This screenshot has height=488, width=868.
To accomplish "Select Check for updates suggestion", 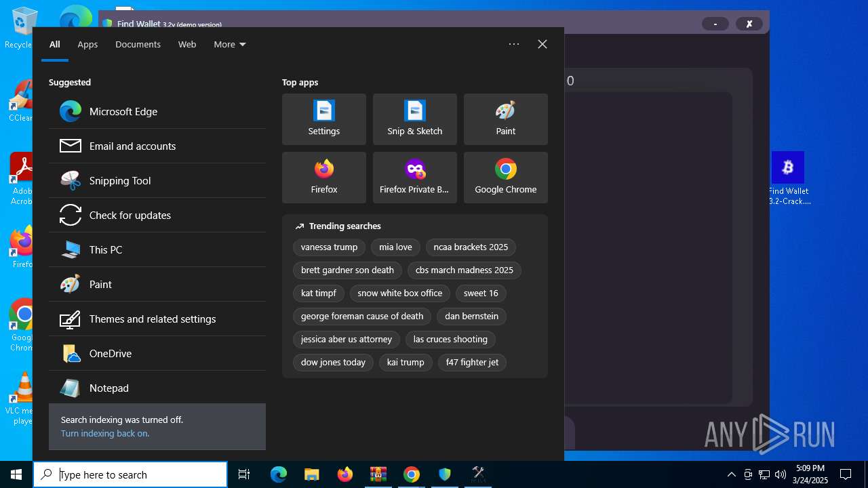I will tap(157, 215).
